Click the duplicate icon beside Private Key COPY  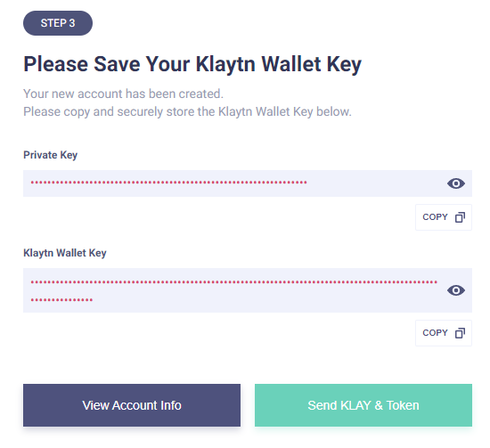(x=460, y=217)
